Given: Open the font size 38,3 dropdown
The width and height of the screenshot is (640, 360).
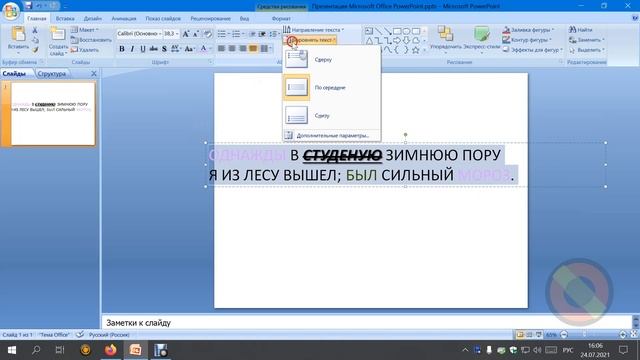Looking at the screenshot, I should coord(171,34).
